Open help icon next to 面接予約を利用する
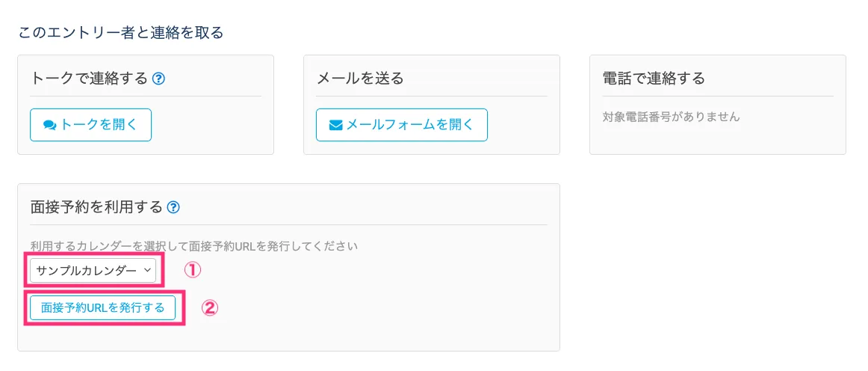This screenshot has width=868, height=371. [173, 207]
